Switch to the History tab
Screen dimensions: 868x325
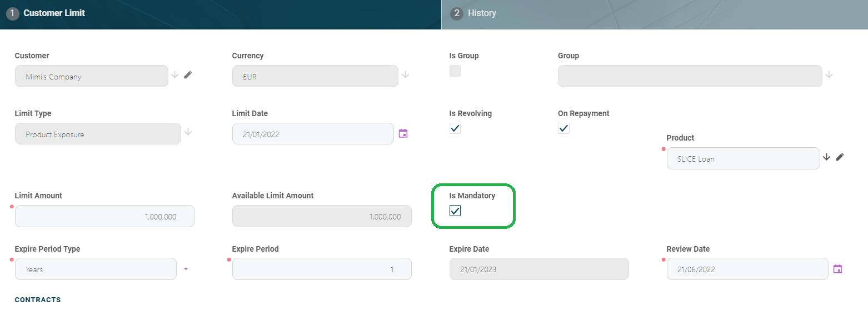tap(482, 13)
